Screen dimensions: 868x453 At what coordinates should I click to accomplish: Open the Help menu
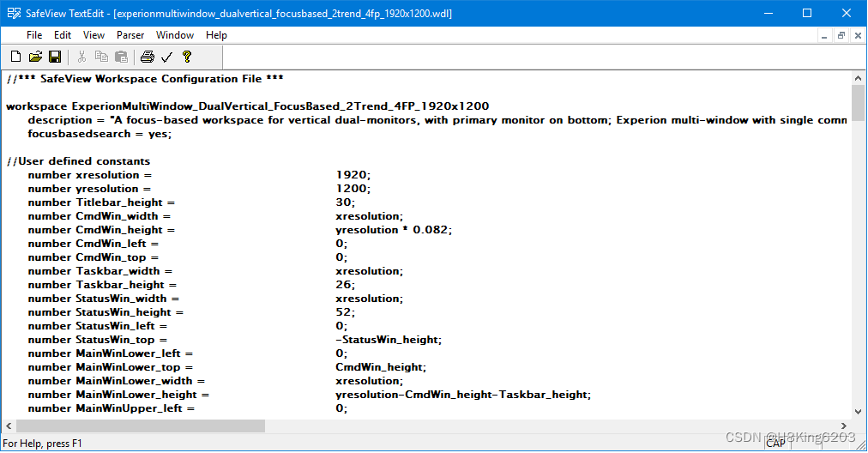216,35
